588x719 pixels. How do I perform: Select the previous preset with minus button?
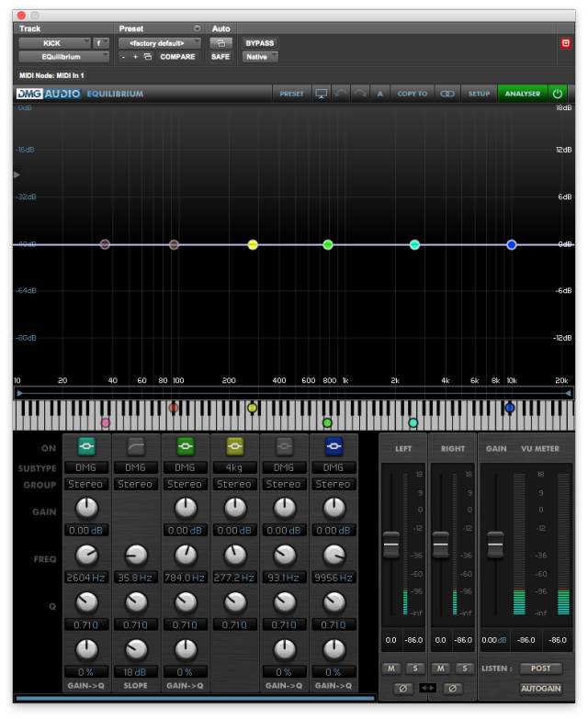(123, 57)
